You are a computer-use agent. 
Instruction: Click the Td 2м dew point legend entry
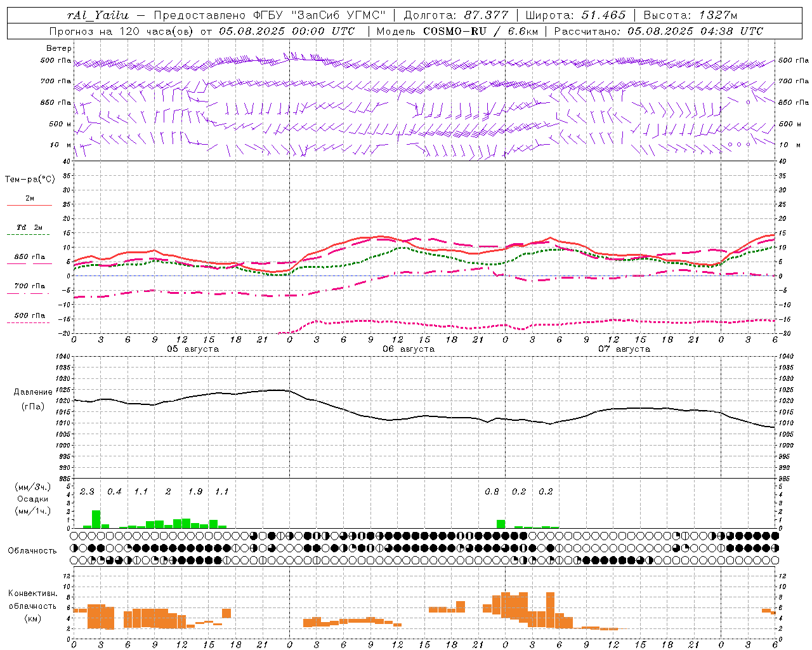coord(30,227)
